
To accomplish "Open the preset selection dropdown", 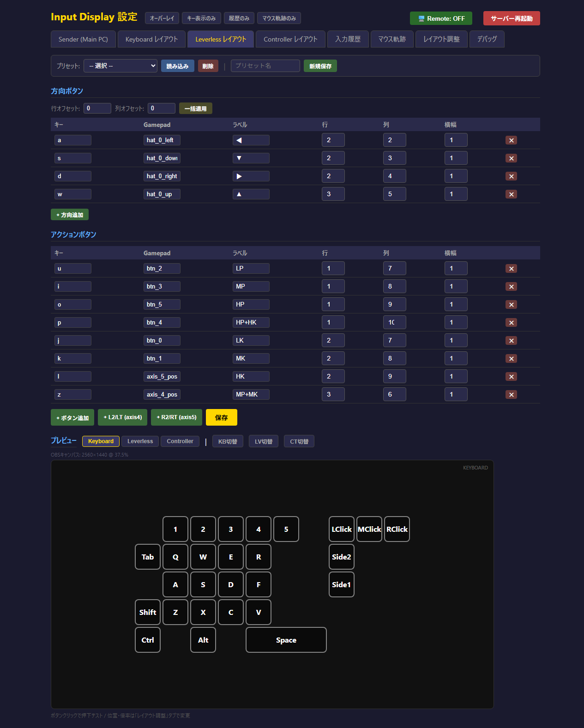I will (x=120, y=66).
